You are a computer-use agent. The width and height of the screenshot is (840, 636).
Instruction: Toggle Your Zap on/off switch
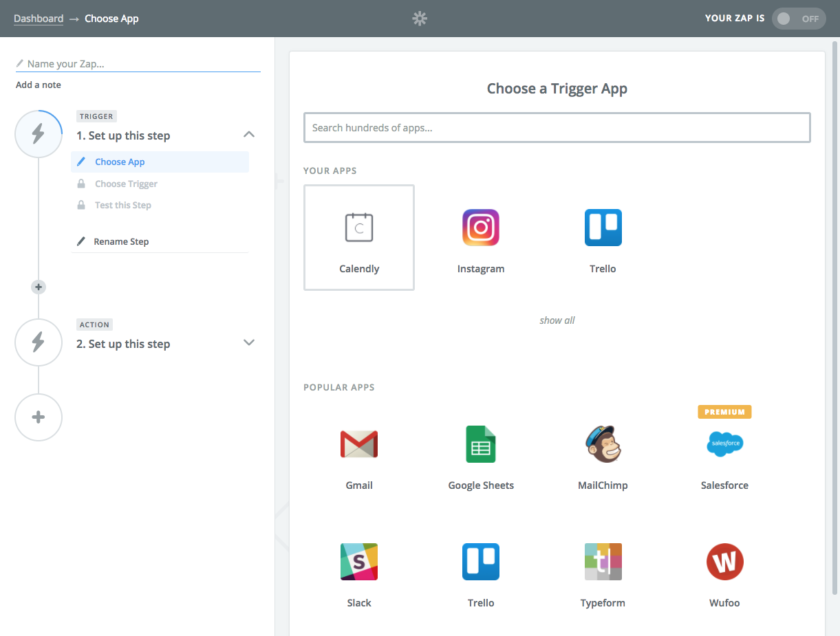799,19
